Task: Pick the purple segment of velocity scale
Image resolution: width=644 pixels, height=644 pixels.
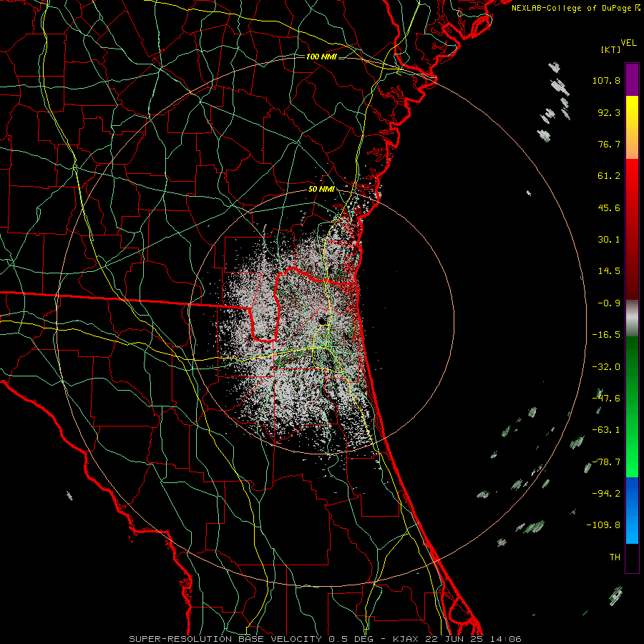Action: coord(632,79)
